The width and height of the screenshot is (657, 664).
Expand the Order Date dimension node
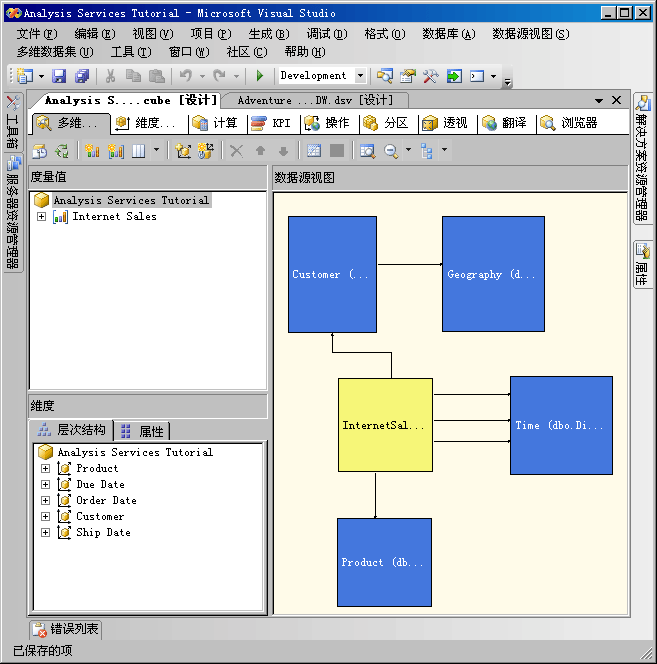(45, 501)
